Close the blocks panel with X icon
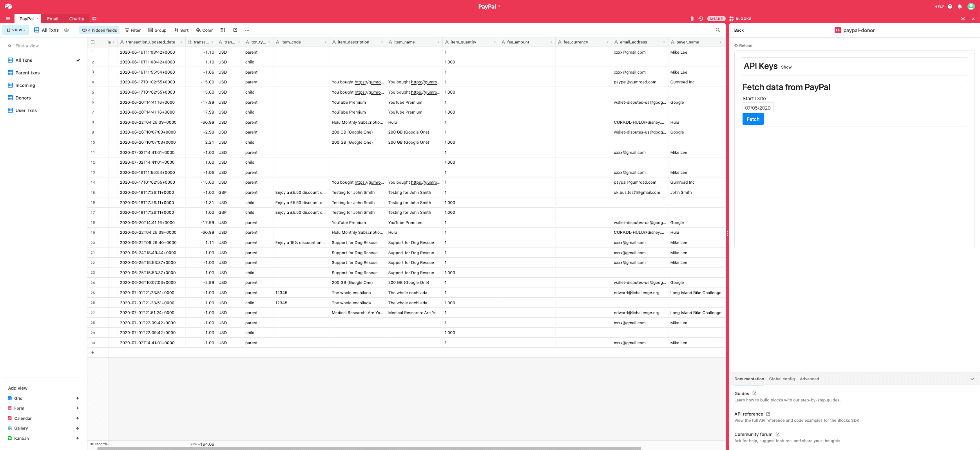Screen dimensions: 980x450 tap(973, 19)
